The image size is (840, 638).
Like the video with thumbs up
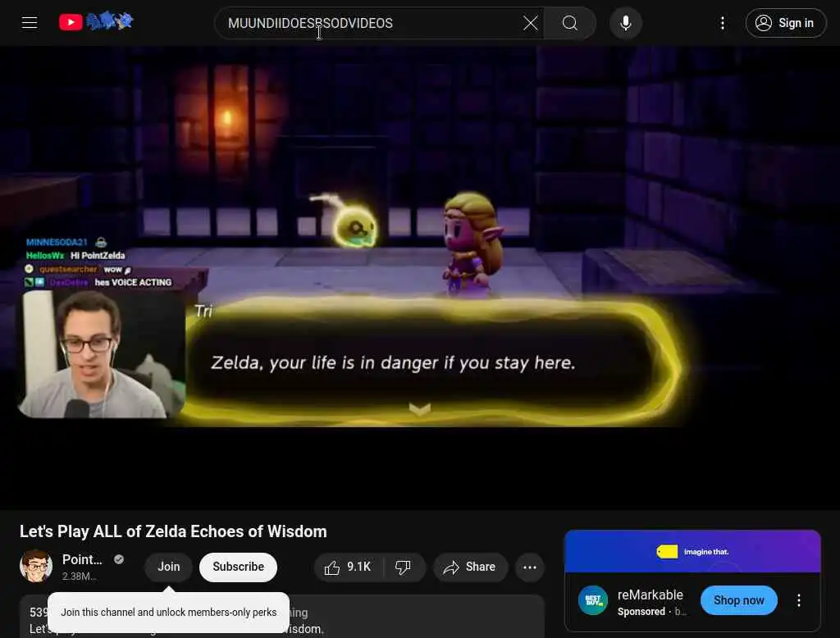point(349,567)
